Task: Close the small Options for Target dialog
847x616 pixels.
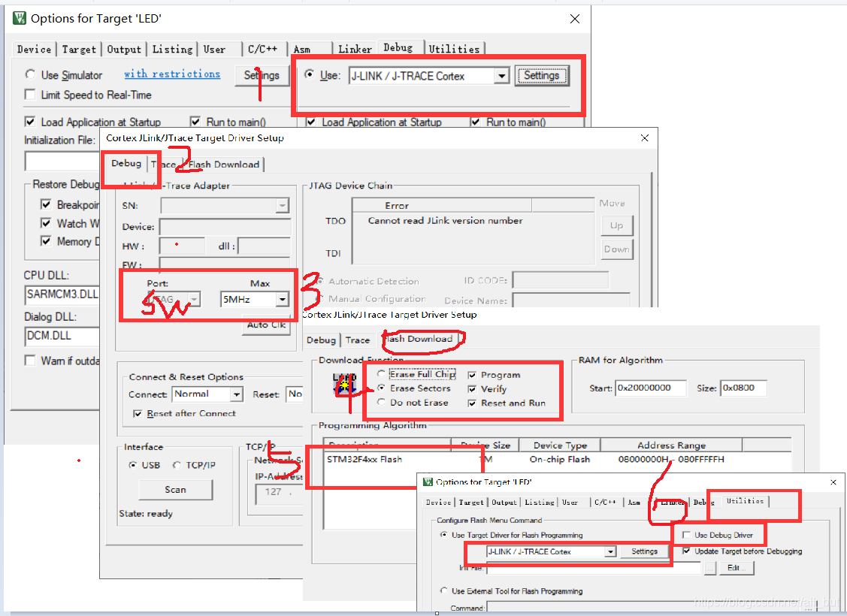Action: coord(833,482)
